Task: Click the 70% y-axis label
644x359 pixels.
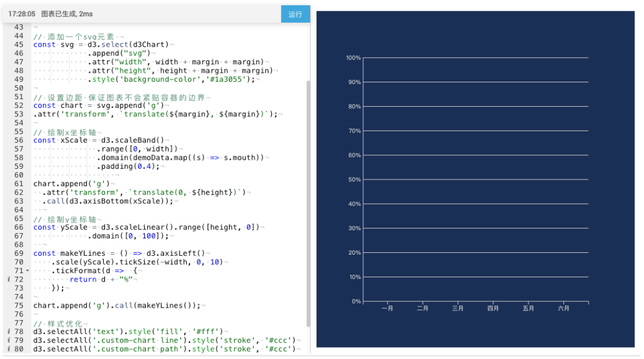Action: tap(354, 131)
